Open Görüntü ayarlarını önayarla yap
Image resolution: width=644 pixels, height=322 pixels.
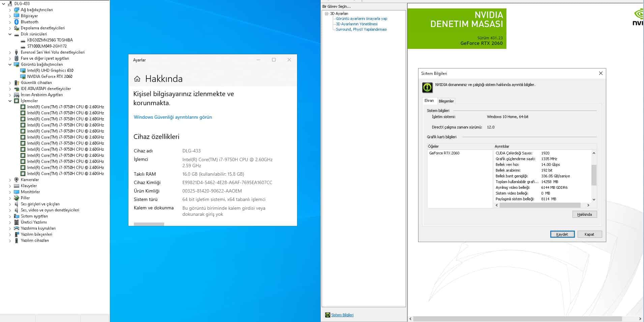coord(361,19)
